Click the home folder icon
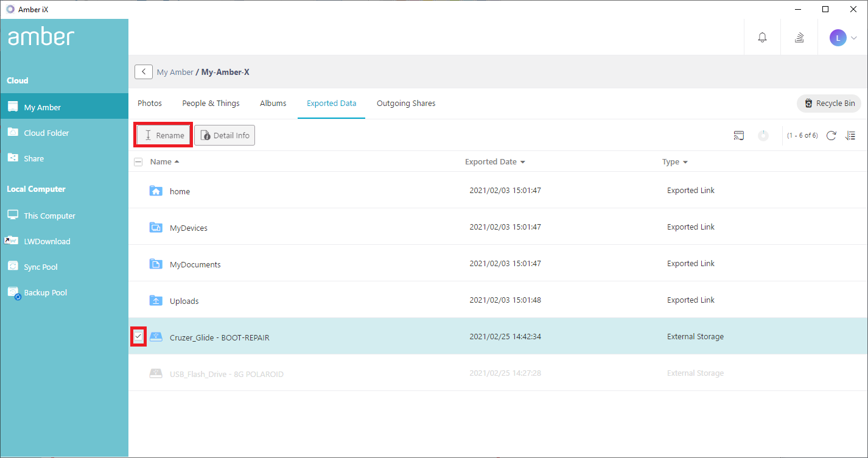The height and width of the screenshot is (458, 868). tap(156, 191)
